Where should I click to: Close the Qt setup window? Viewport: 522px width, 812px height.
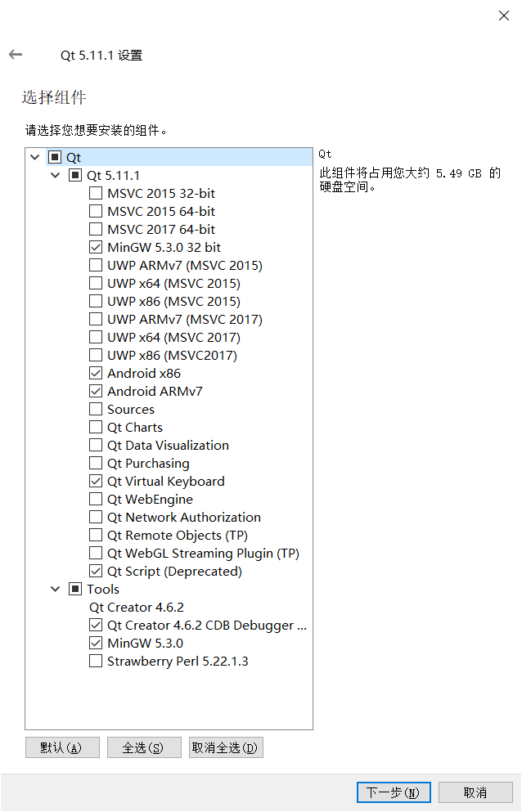click(x=504, y=16)
